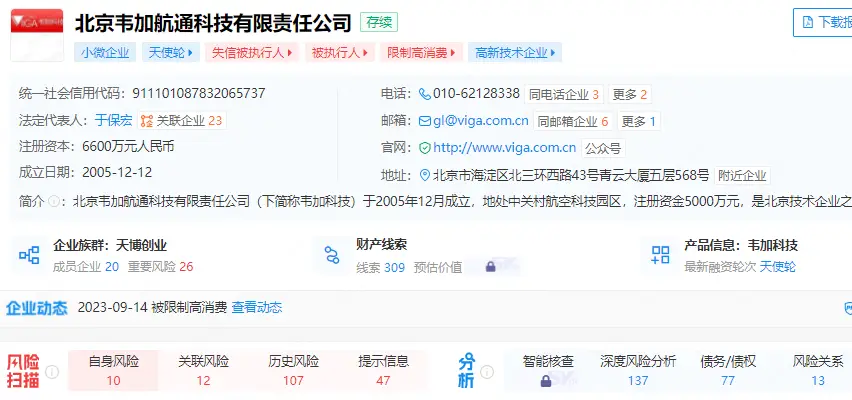
Task: Open the http://www.viga.com.cn website link
Action: click(x=504, y=148)
